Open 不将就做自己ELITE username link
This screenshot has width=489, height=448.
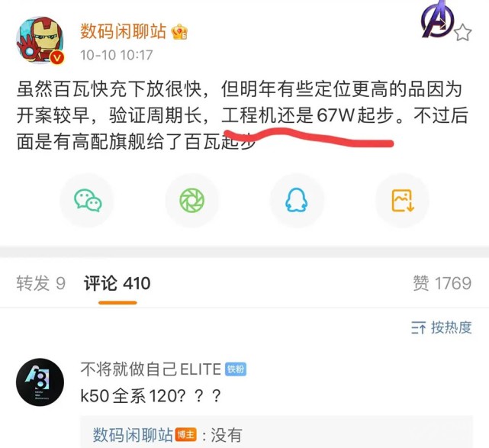coord(151,369)
